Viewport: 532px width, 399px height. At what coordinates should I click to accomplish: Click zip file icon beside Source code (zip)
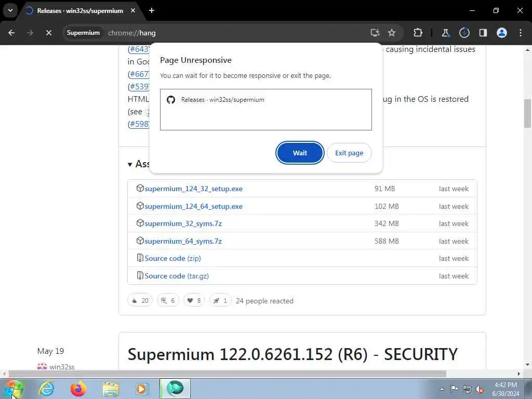(140, 258)
